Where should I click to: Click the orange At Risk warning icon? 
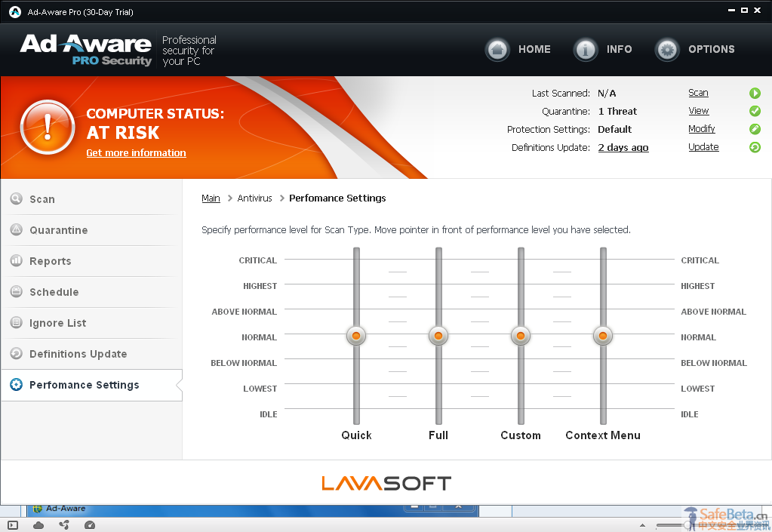48,127
